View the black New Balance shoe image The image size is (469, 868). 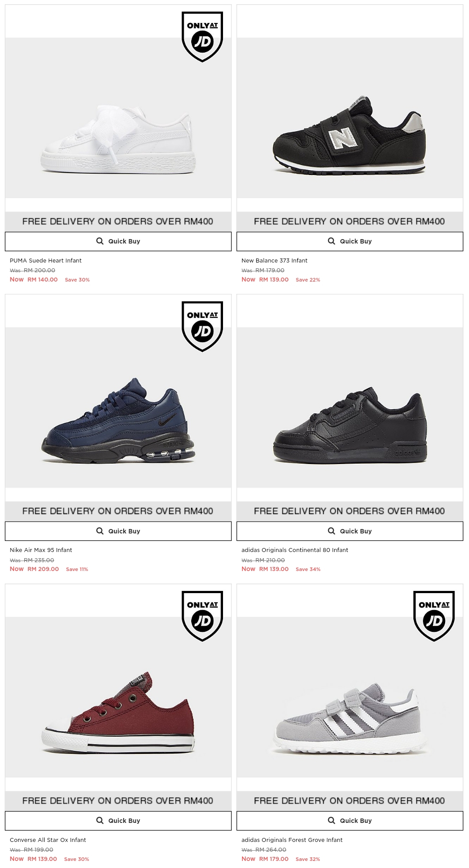(349, 134)
